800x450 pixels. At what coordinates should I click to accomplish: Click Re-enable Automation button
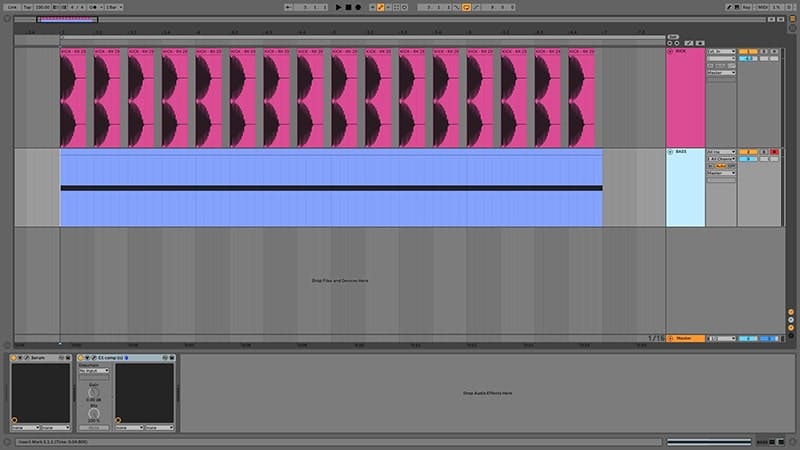(x=388, y=7)
